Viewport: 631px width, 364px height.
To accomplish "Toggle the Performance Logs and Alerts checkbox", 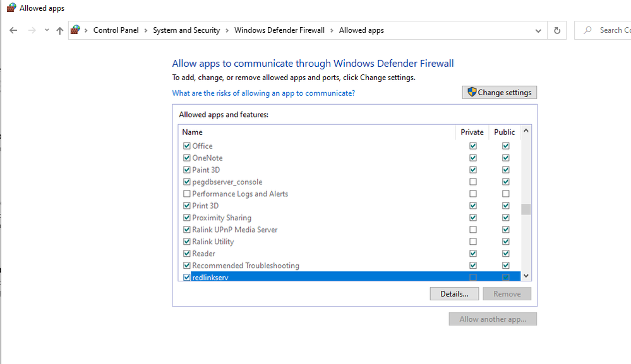I will 187,194.
